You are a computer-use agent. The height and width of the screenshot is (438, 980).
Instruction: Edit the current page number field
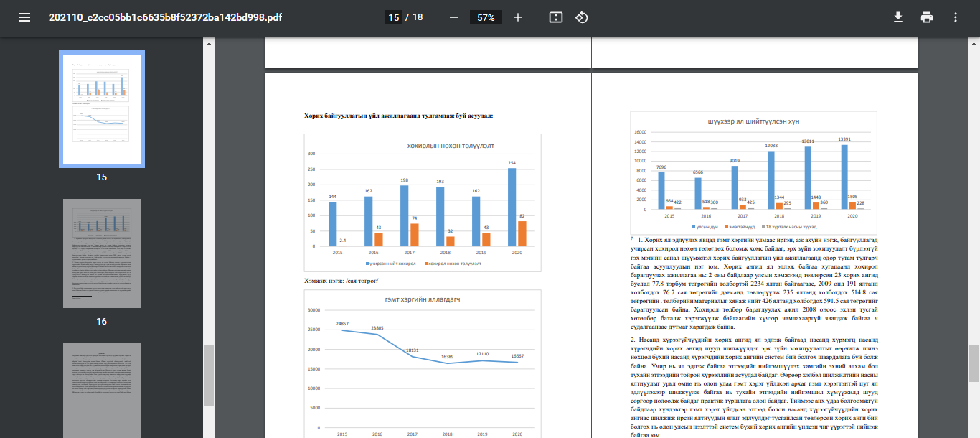pos(392,17)
